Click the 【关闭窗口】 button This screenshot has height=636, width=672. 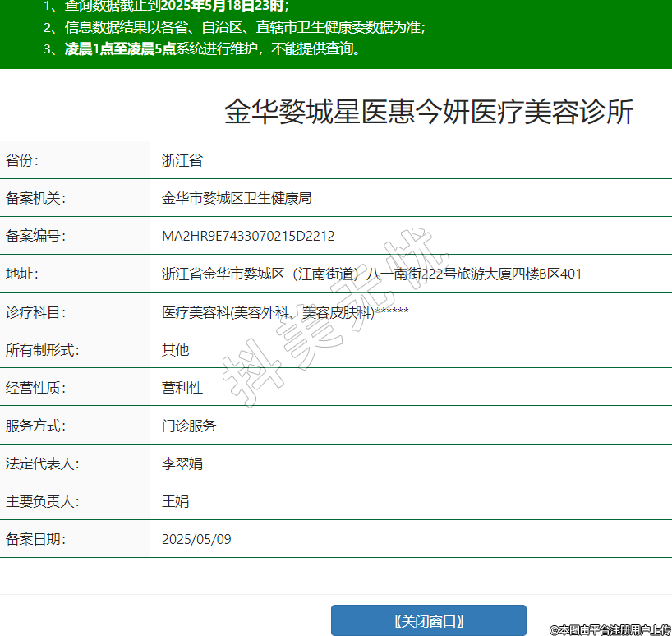[428, 620]
